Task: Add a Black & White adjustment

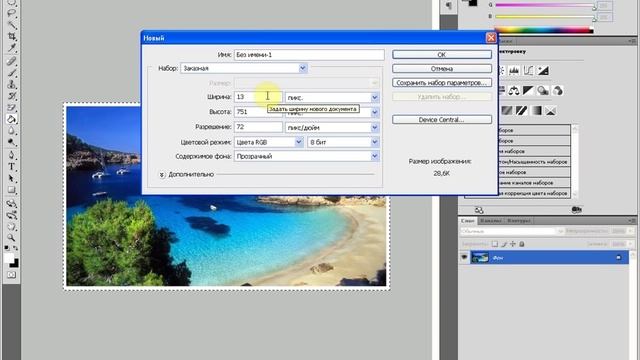Action: pyautogui.click(x=528, y=90)
